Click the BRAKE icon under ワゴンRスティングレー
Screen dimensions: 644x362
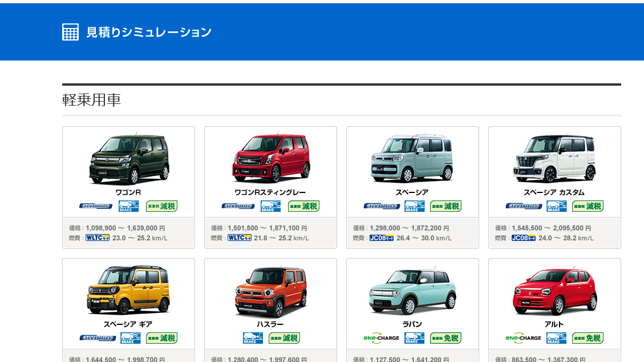click(270, 206)
